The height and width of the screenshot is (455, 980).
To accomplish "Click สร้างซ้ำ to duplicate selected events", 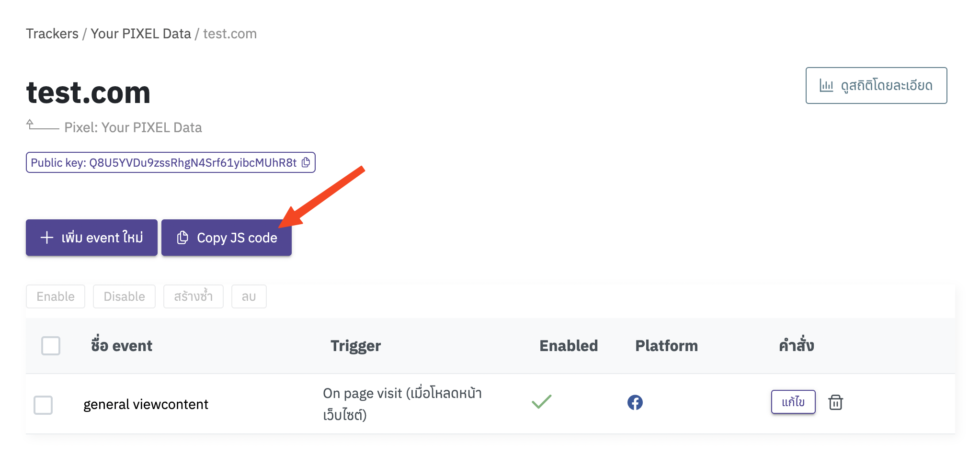I will (x=193, y=296).
